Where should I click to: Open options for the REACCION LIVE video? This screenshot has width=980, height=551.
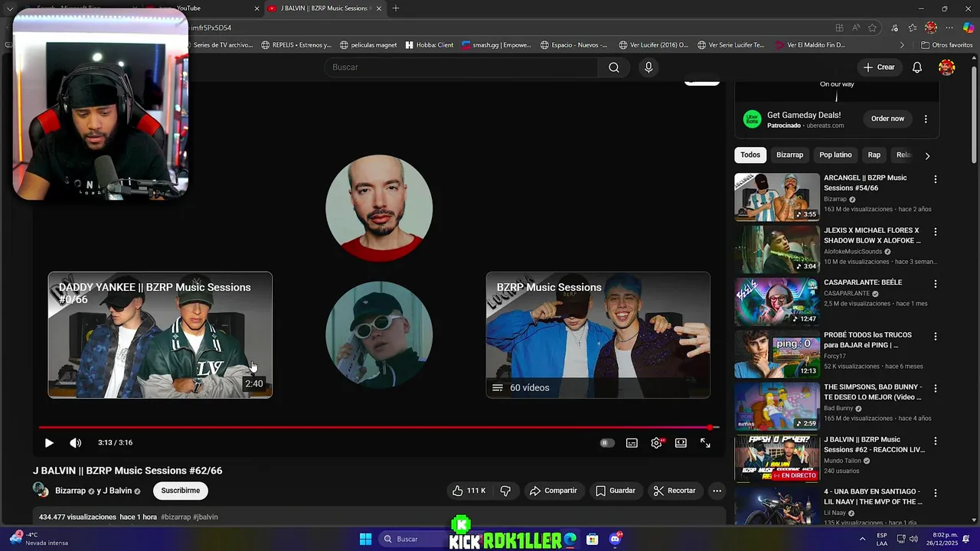tap(935, 441)
